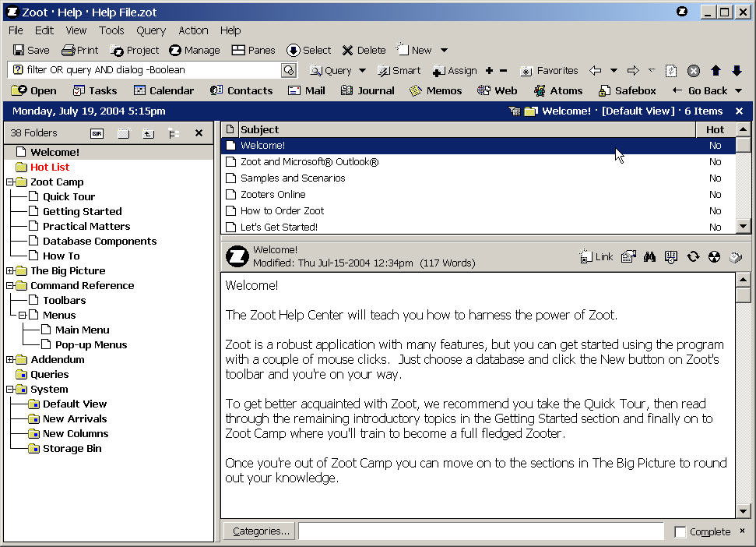Open the Atoms shortcut

(558, 90)
